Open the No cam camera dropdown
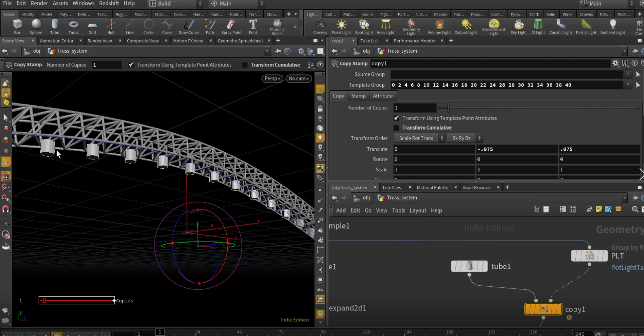Viewport: 644px width, 336px height. 298,78
